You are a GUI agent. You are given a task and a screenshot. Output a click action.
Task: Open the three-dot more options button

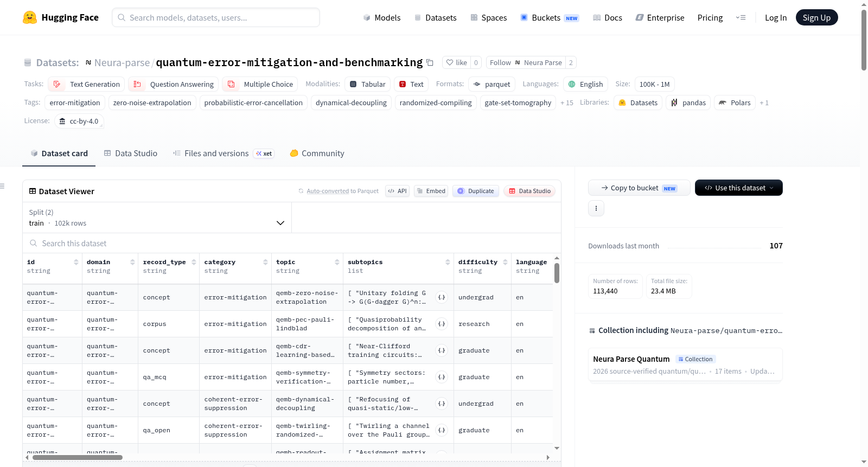pyautogui.click(x=596, y=208)
